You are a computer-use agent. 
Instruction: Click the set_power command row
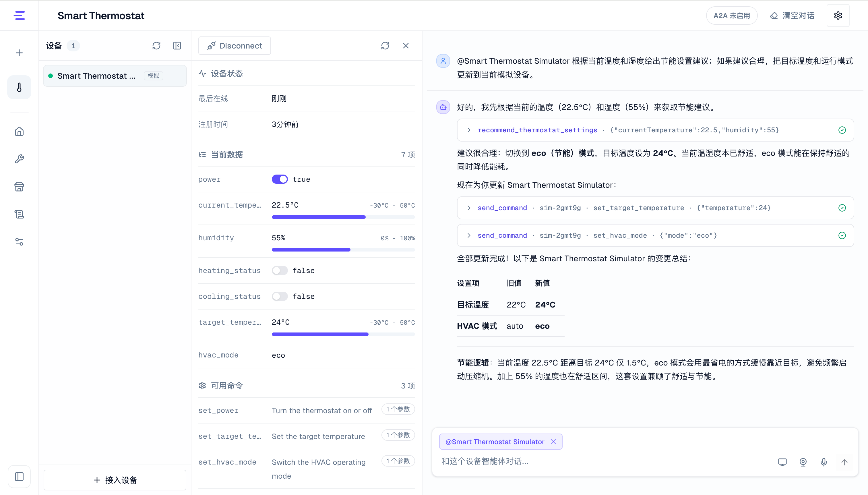(307, 410)
